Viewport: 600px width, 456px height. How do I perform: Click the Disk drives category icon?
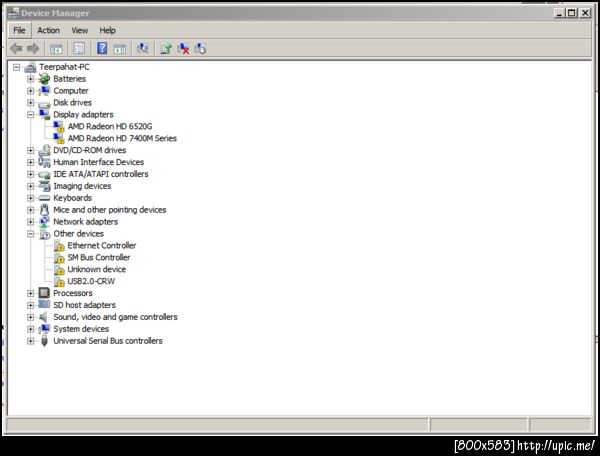(x=44, y=103)
